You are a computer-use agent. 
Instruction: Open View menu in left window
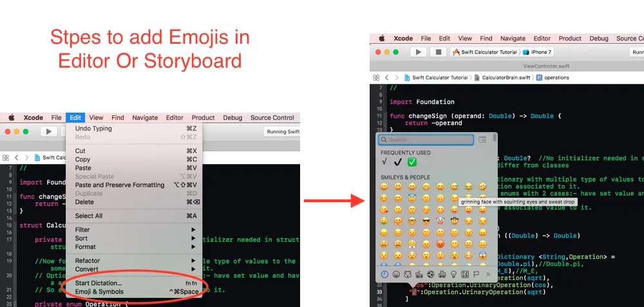pos(96,117)
